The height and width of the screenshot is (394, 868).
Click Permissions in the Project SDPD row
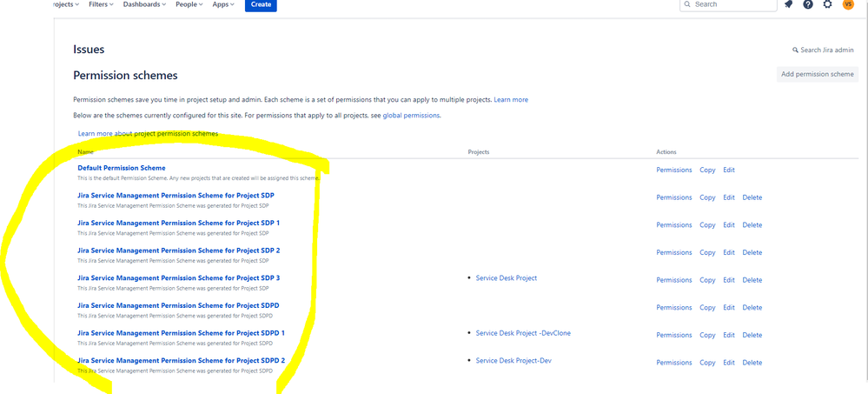[x=674, y=308]
